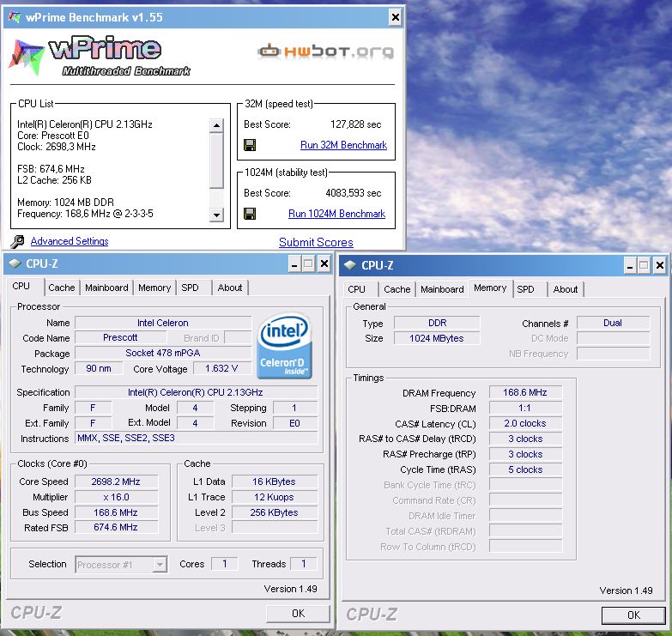This screenshot has width=672, height=636.
Task: Click OK in left CPU-Z window
Action: [x=298, y=614]
